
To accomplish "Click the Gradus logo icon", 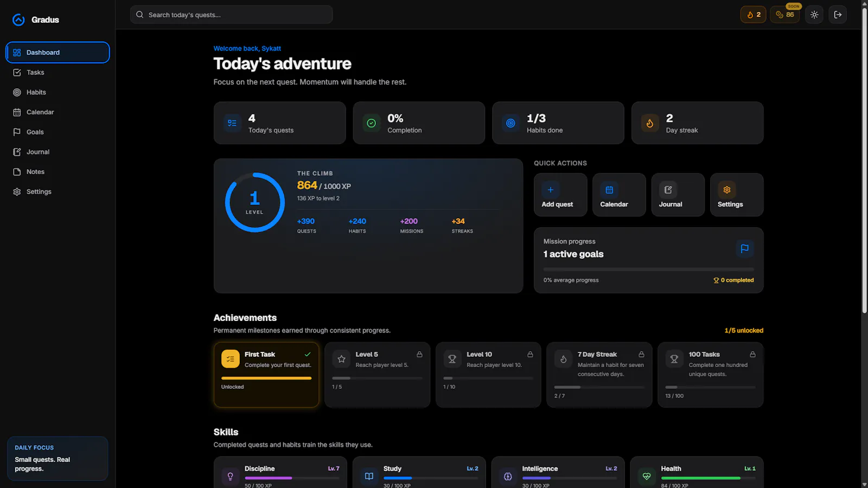I will tap(18, 20).
